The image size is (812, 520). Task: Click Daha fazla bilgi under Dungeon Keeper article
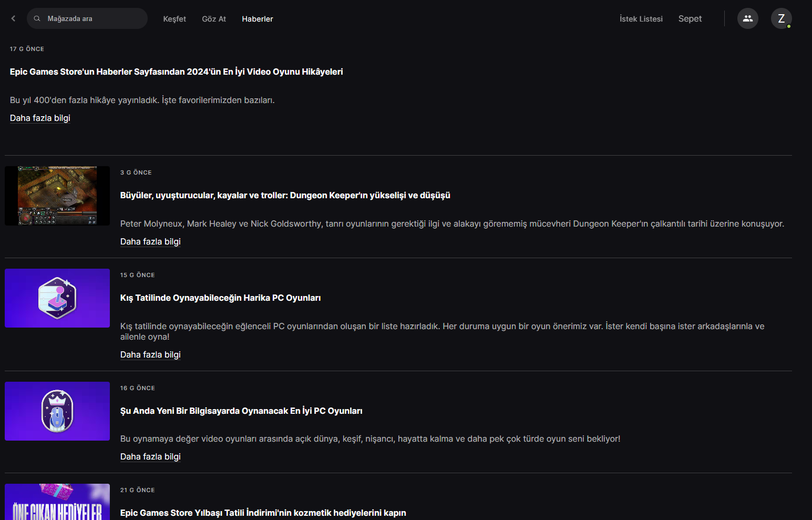tap(150, 241)
